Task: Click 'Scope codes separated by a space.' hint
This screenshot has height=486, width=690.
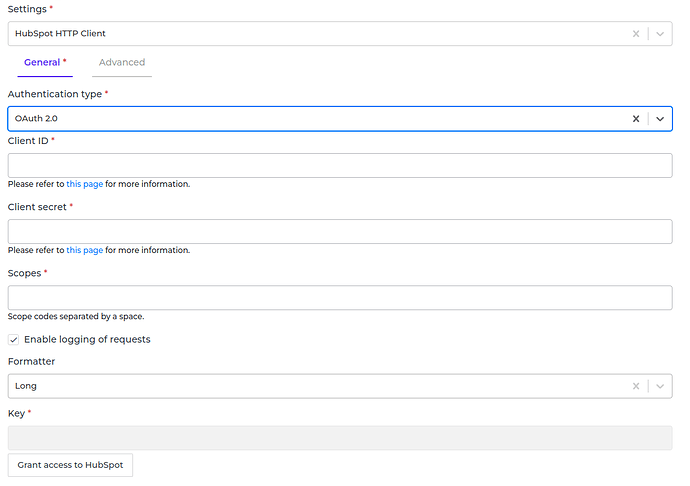Action: [76, 317]
